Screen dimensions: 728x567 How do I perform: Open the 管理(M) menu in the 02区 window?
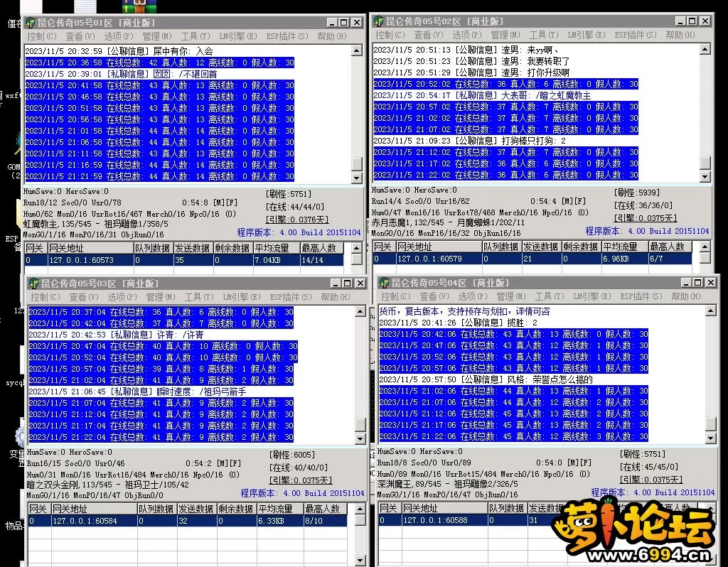[x=505, y=35]
